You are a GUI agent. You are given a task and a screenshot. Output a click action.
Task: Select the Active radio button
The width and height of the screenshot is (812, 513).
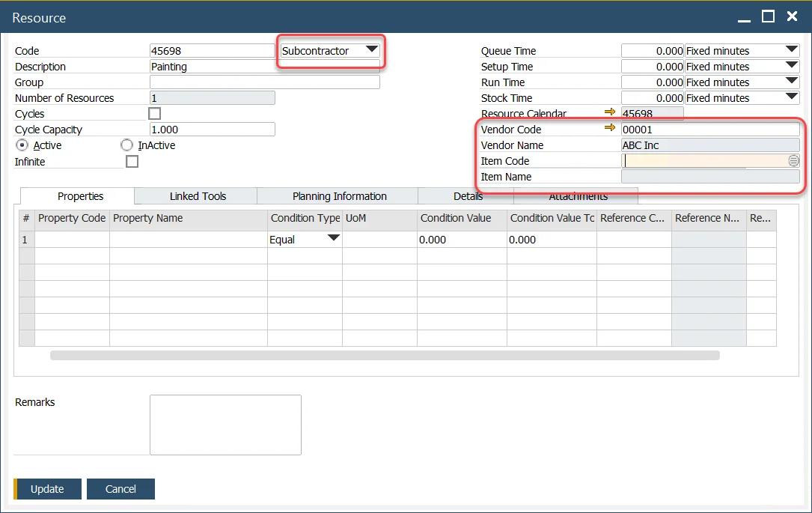pos(21,145)
